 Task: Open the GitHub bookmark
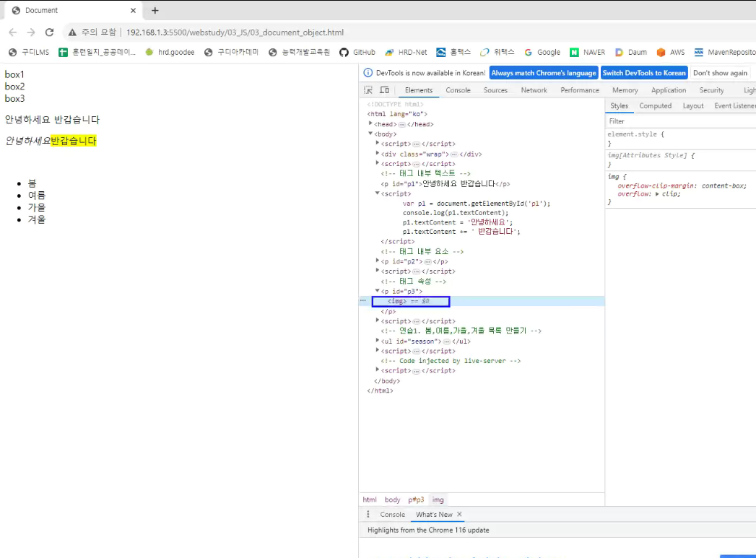(357, 52)
